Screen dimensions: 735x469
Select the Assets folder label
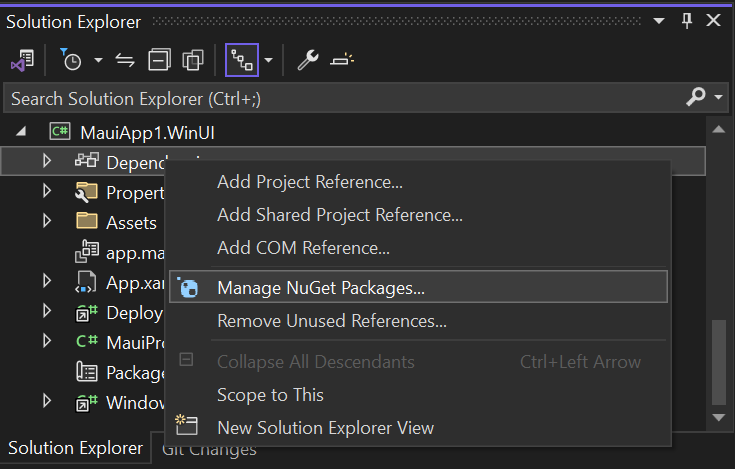pyautogui.click(x=131, y=223)
